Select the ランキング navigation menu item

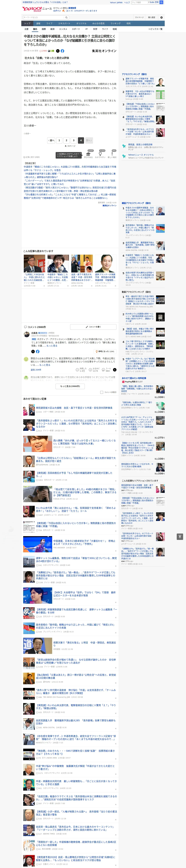coord(115,23)
